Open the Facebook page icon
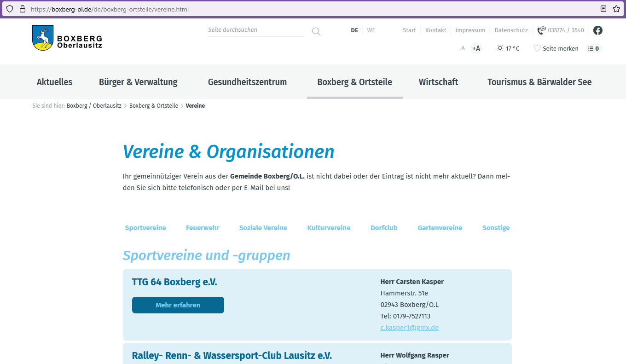This screenshot has width=626, height=364. [597, 30]
